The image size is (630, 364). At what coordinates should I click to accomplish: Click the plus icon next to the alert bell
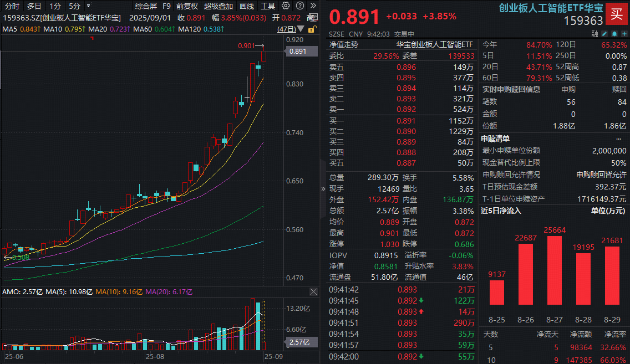click(x=624, y=33)
